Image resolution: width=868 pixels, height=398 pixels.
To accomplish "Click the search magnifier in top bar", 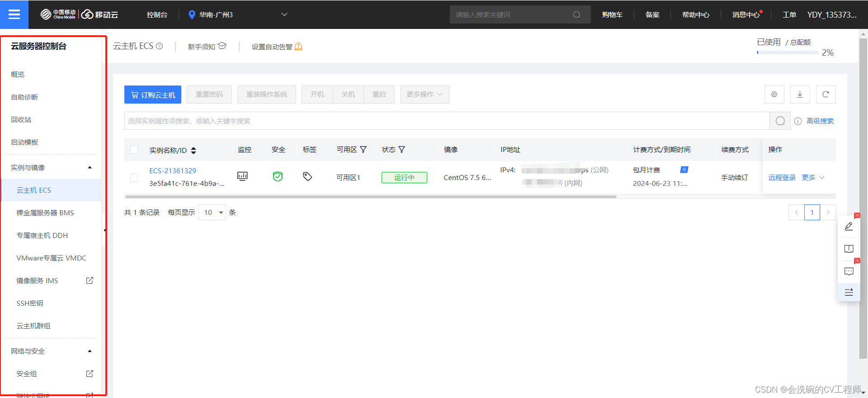I will point(576,14).
